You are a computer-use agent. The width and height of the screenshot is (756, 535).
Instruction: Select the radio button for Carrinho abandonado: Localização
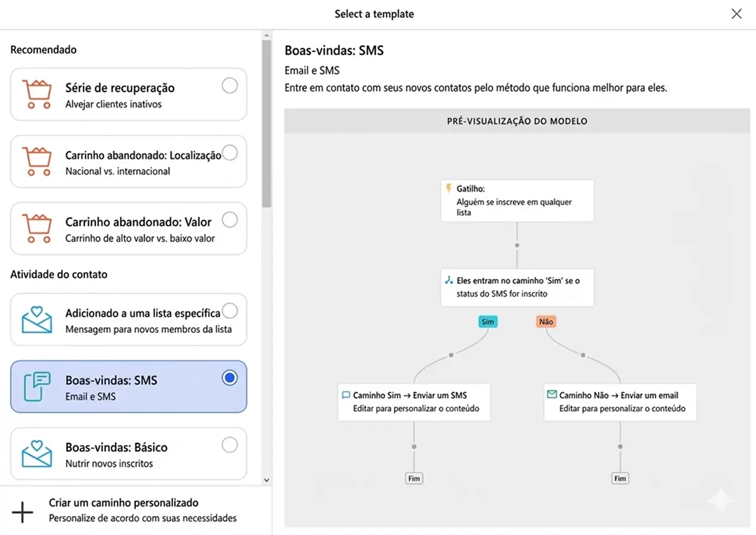(229, 152)
